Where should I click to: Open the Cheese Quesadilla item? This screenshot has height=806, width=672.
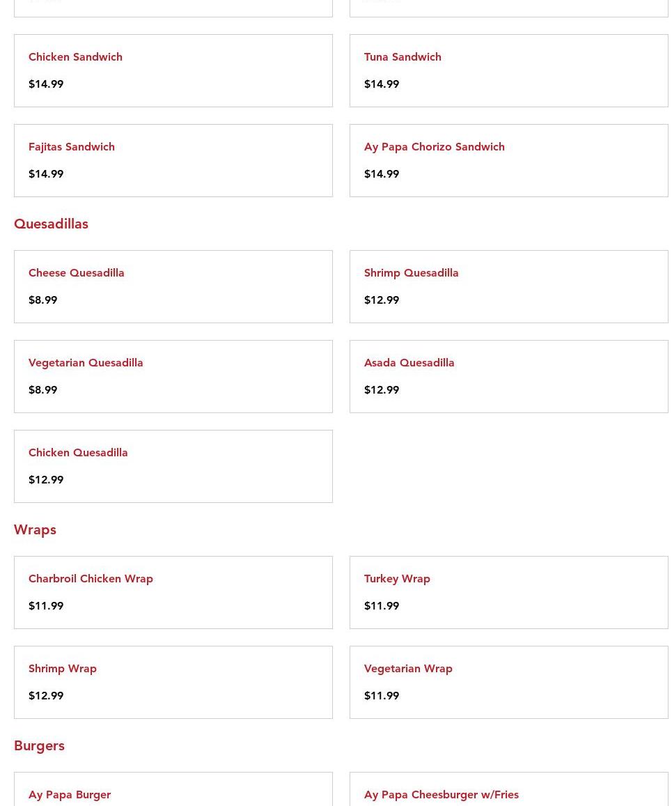pos(173,287)
